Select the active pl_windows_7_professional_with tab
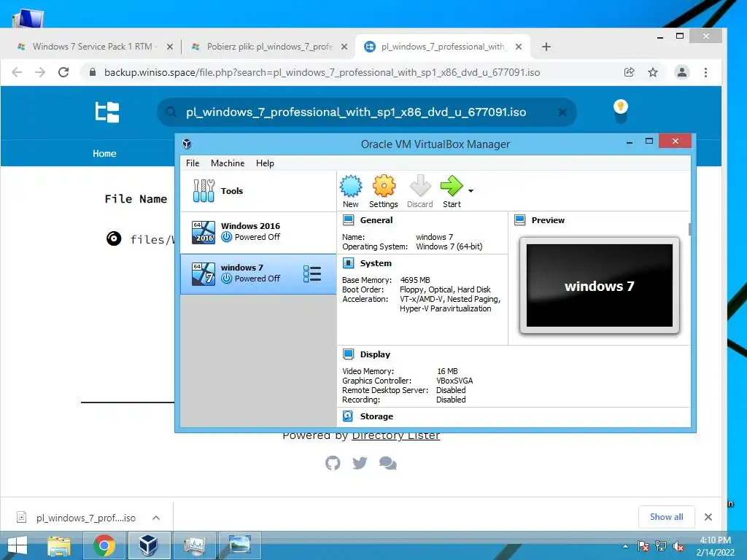The width and height of the screenshot is (747, 560). (443, 47)
